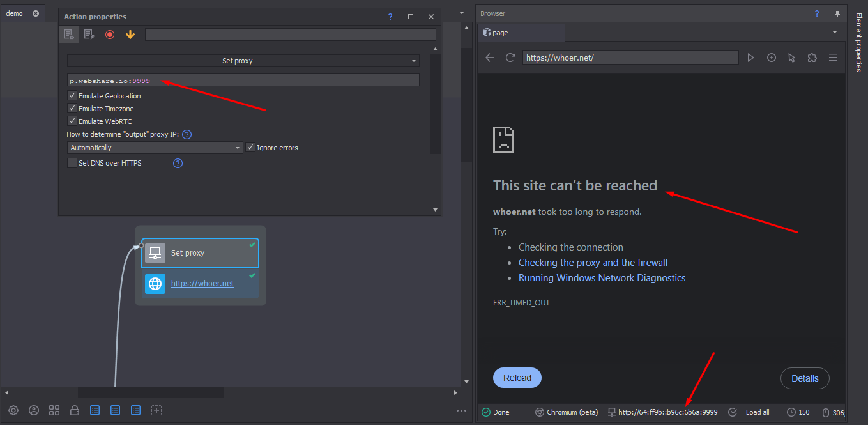Click the dashed-square add block icon
868x425 pixels.
[x=156, y=410]
